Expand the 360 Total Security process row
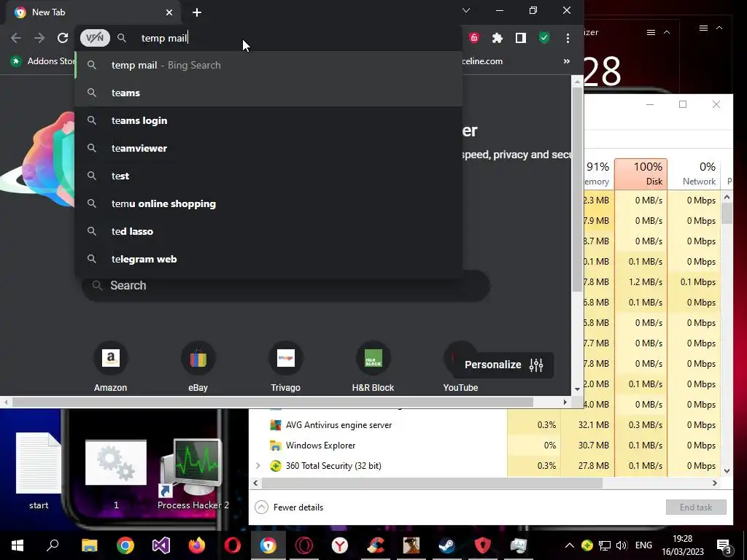The height and width of the screenshot is (560, 747). pos(258,466)
